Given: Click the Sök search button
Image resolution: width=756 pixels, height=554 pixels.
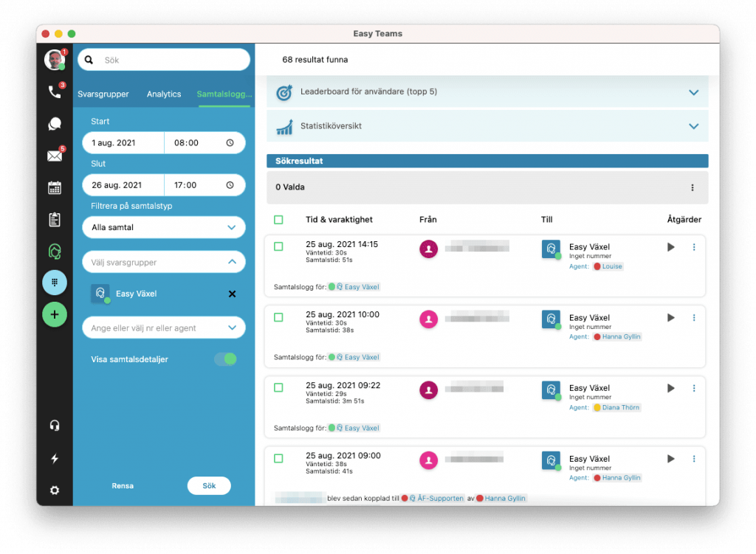Looking at the screenshot, I should click(209, 485).
